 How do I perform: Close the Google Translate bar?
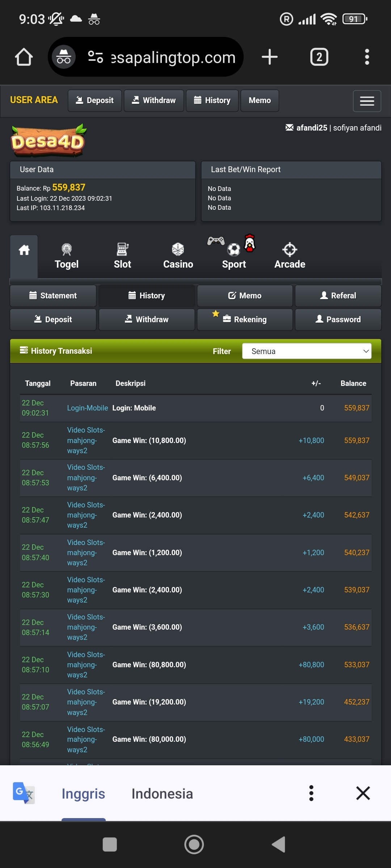click(363, 793)
